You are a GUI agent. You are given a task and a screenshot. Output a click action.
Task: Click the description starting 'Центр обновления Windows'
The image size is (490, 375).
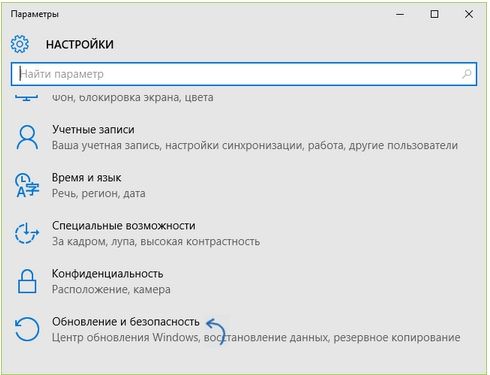click(256, 337)
